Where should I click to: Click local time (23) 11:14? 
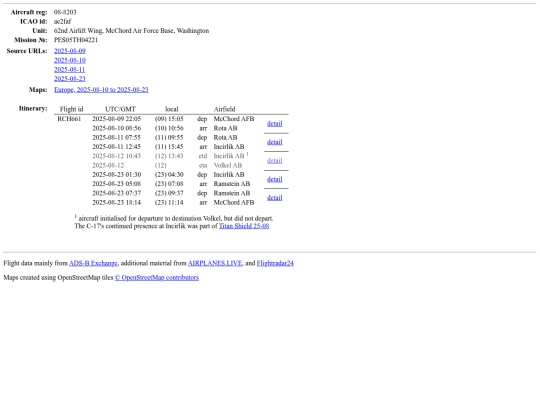(x=169, y=202)
